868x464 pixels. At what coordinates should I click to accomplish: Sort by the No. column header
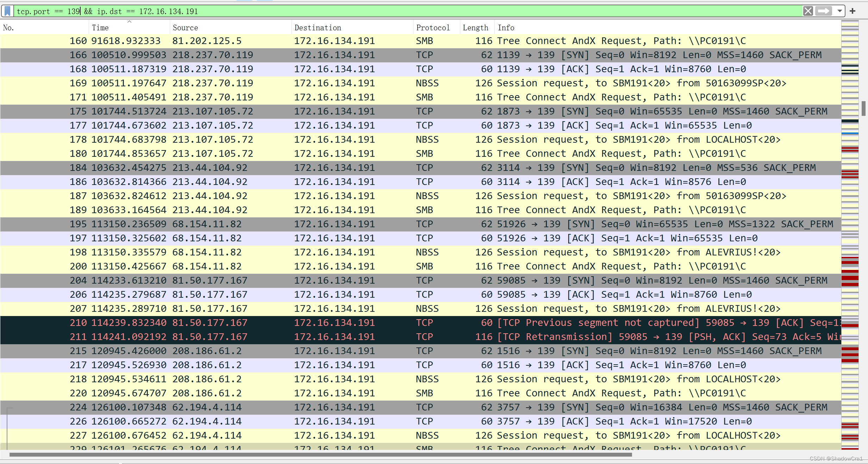[x=44, y=27]
